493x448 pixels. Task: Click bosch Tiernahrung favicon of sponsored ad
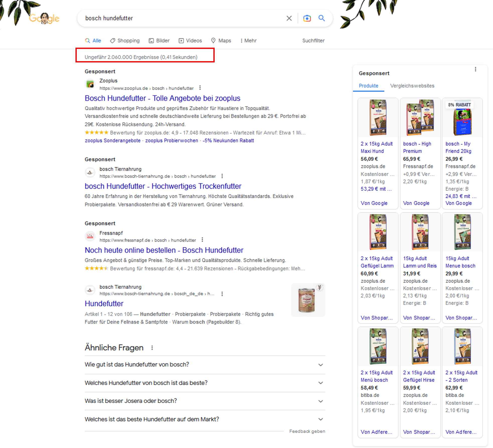coord(90,172)
